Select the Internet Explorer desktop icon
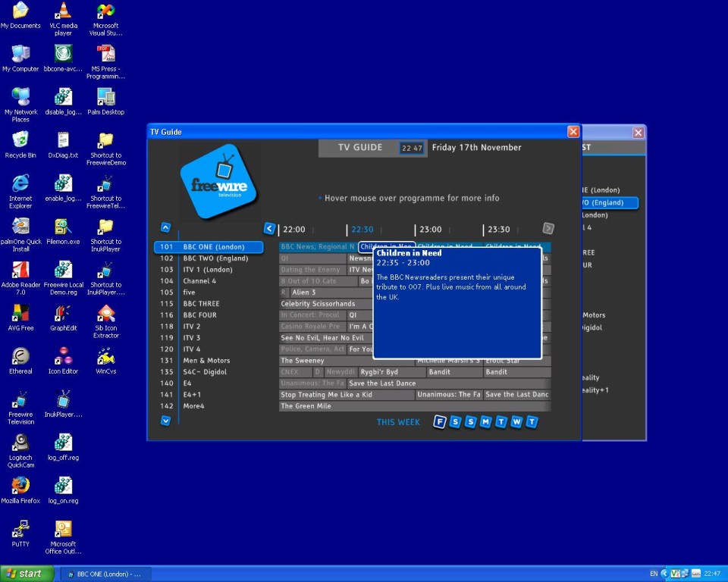The image size is (728, 582). click(21, 192)
